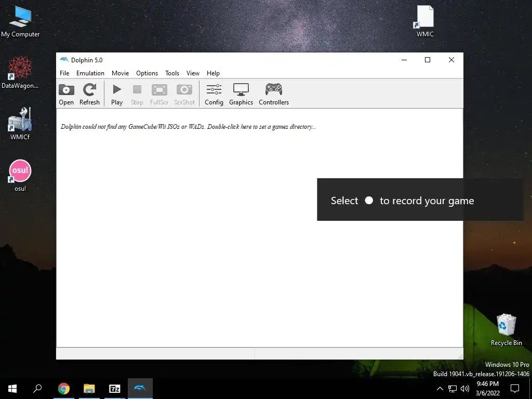This screenshot has height=399, width=532.
Task: Click the record circle in the game notification
Action: point(369,201)
